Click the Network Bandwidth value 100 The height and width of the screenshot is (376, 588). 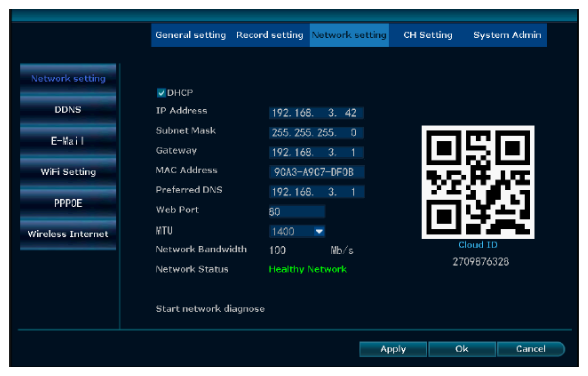278,250
